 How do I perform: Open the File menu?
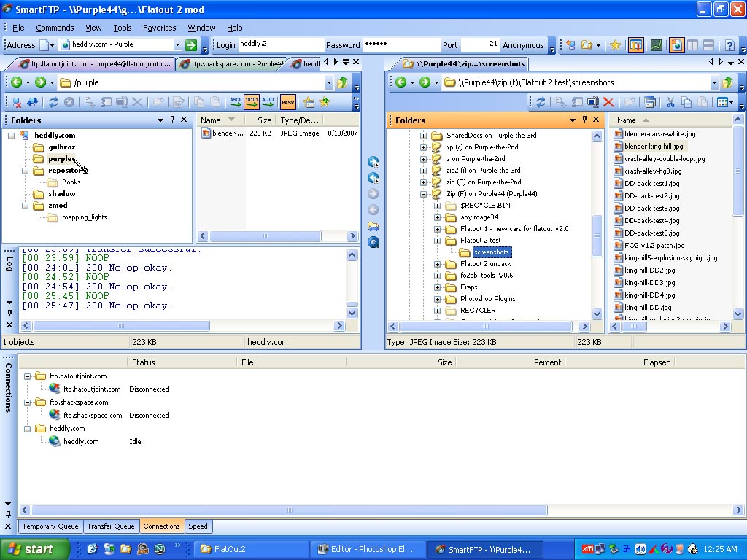(18, 28)
